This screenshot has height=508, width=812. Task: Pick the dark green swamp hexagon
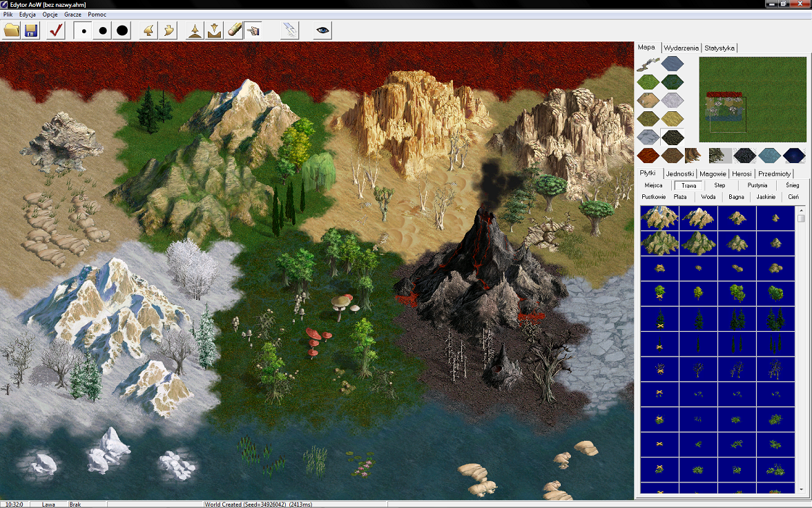coord(673,82)
